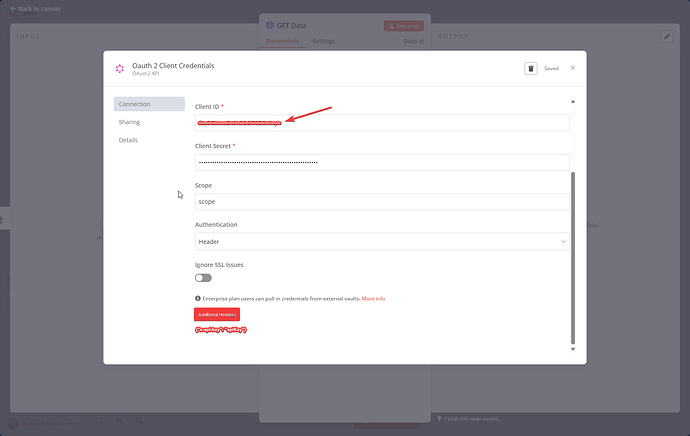Open the Connection section
This screenshot has height=436, width=690.
coord(149,104)
